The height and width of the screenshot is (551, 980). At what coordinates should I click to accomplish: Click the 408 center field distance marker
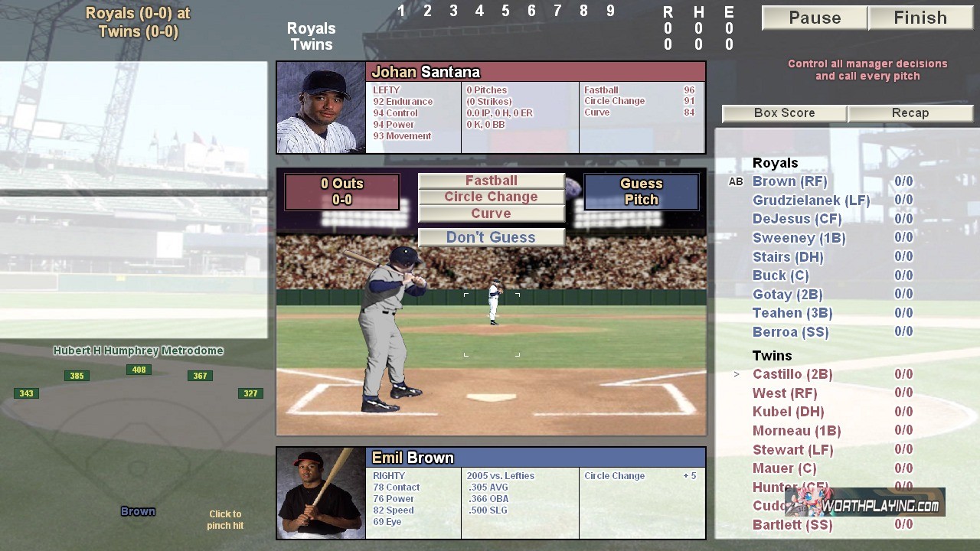click(139, 370)
